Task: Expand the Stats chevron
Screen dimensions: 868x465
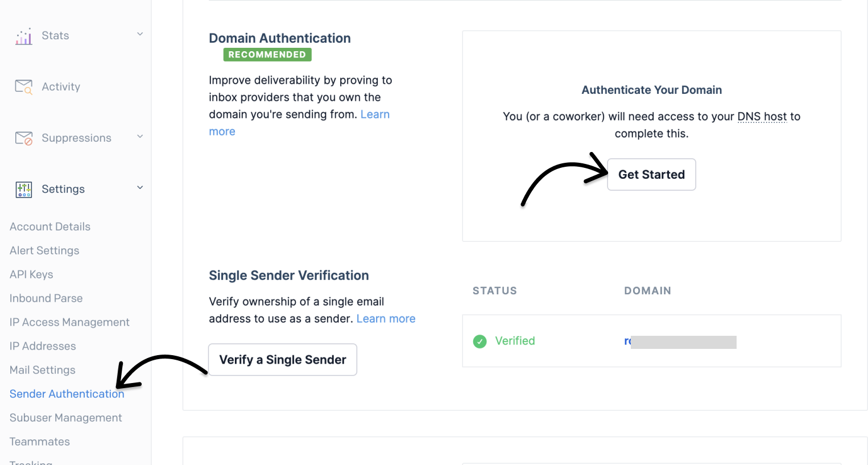Action: click(140, 34)
